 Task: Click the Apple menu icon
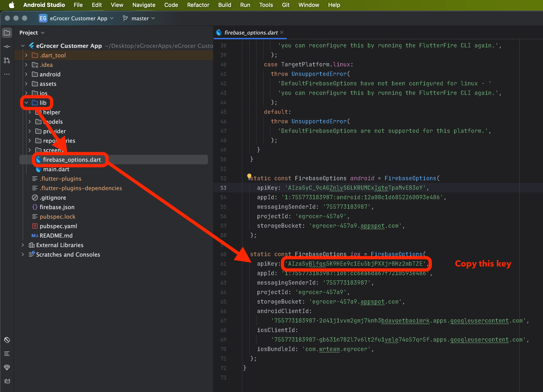[x=11, y=5]
